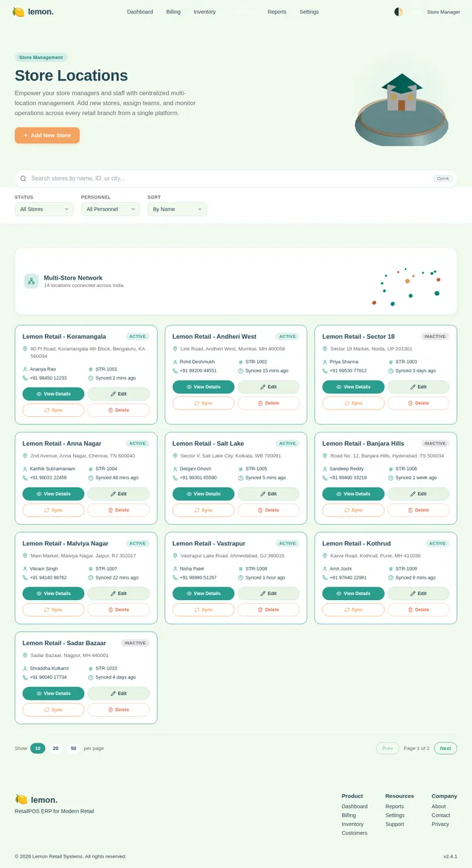Open the Billing nav item
Screen dimensions: 472x868
173,12
